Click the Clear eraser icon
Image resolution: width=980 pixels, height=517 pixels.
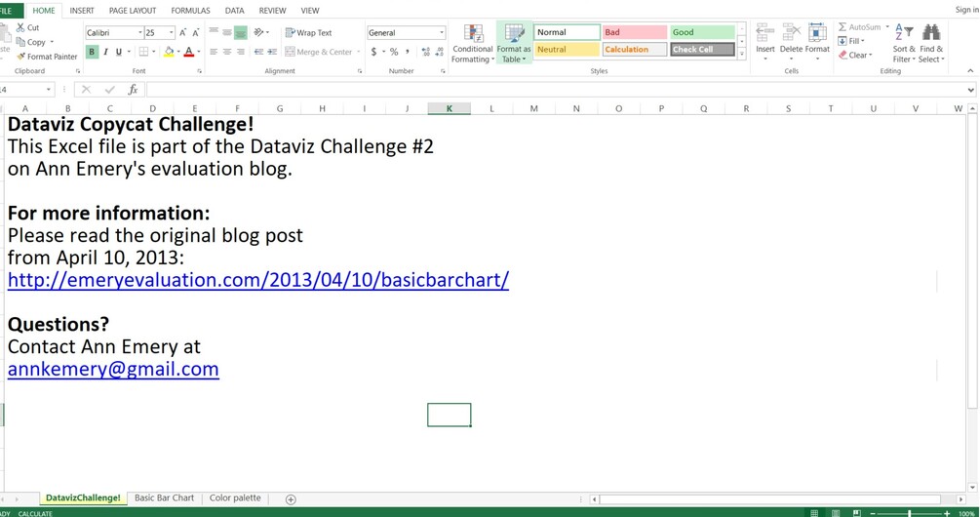click(843, 55)
